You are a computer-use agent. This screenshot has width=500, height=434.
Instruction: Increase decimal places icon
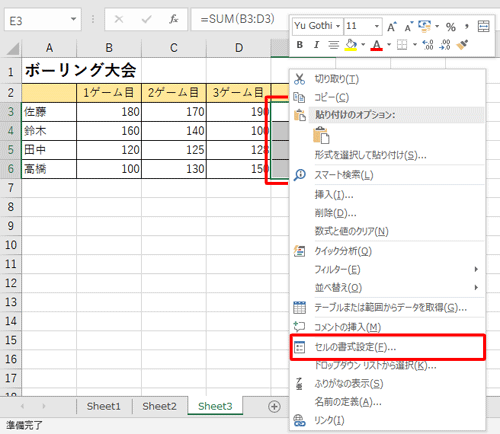click(428, 45)
